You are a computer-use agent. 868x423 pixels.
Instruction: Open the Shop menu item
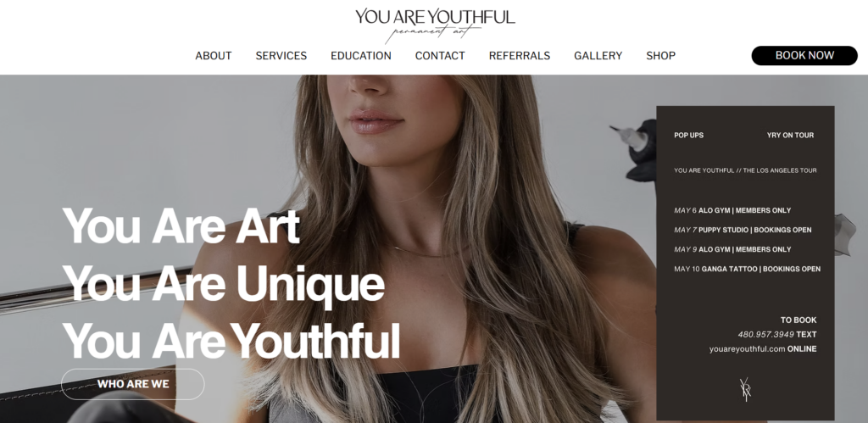[x=660, y=56]
